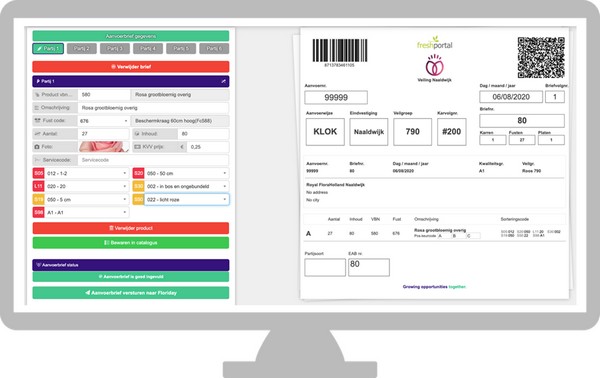
Task: Click the barcode on the delivery note
Action: 340,50
